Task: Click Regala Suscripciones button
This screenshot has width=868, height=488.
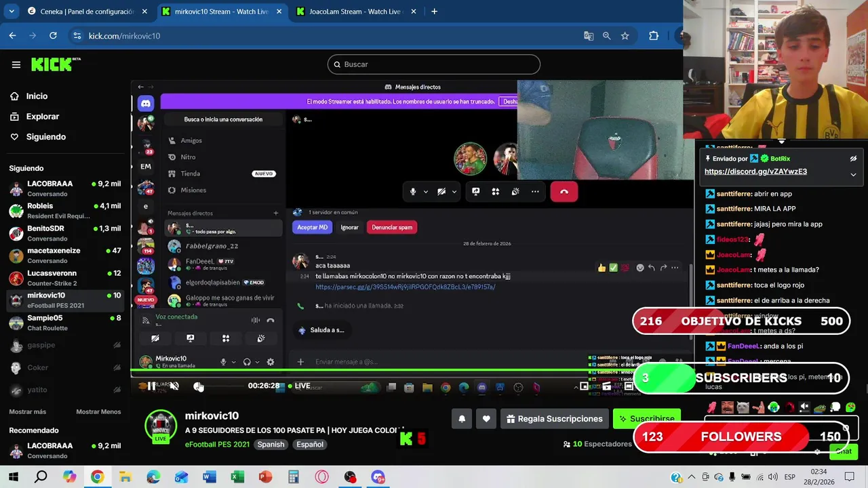Action: point(554,419)
